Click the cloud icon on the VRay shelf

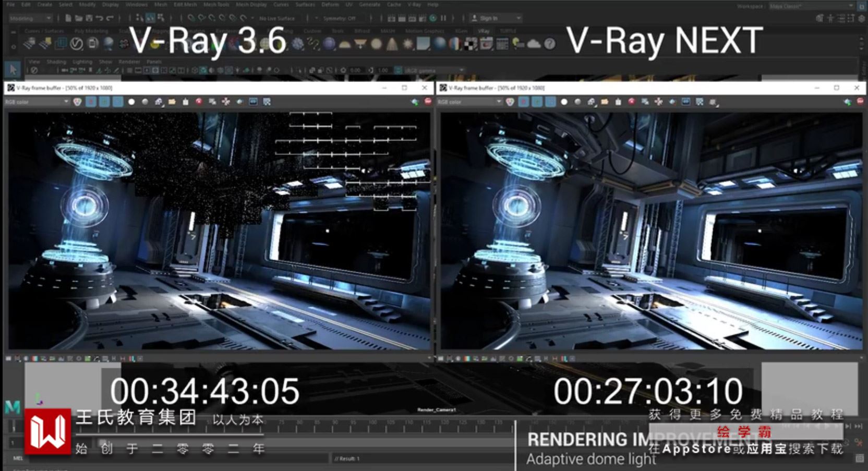click(534, 44)
